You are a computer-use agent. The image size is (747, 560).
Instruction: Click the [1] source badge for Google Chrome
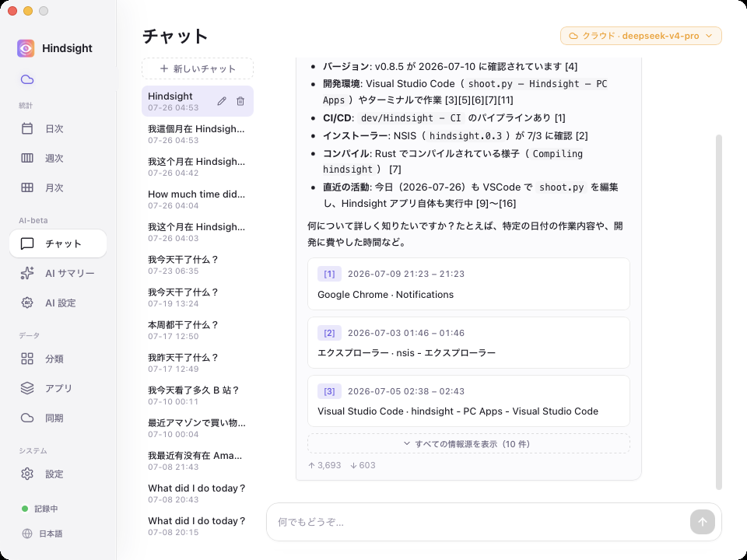click(329, 274)
